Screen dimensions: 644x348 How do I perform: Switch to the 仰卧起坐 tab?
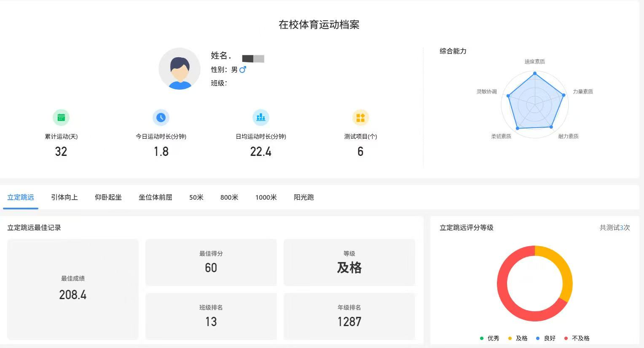tap(108, 197)
